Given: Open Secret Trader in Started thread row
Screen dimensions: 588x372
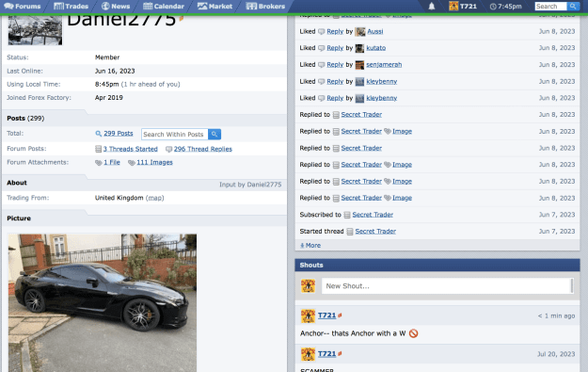Looking at the screenshot, I should point(375,232).
